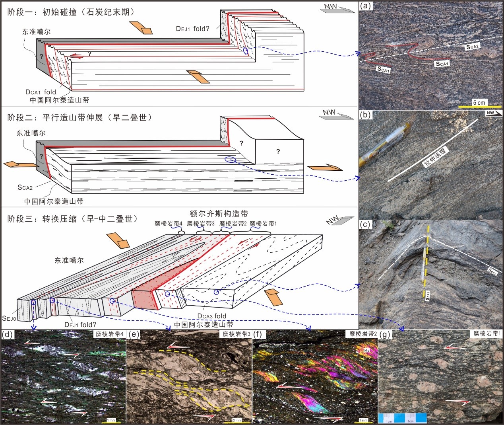Screen dimensions: 504x425
Task: Select the 阶段一：初始碰撞 heading
Action: point(71,12)
